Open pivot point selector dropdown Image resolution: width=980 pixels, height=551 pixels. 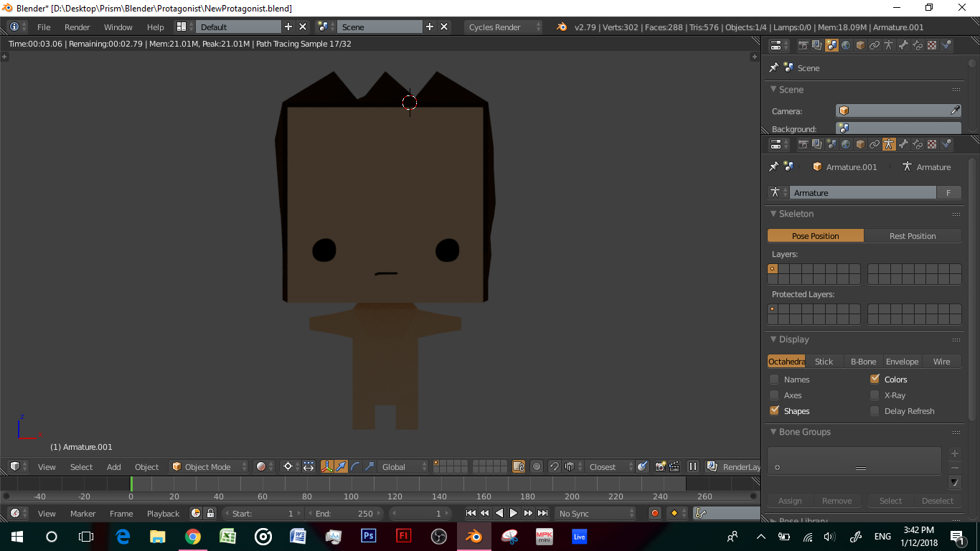(290, 466)
